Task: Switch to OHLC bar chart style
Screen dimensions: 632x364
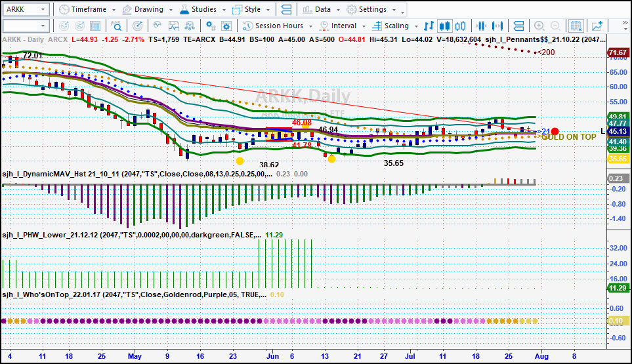Action: tap(429, 26)
